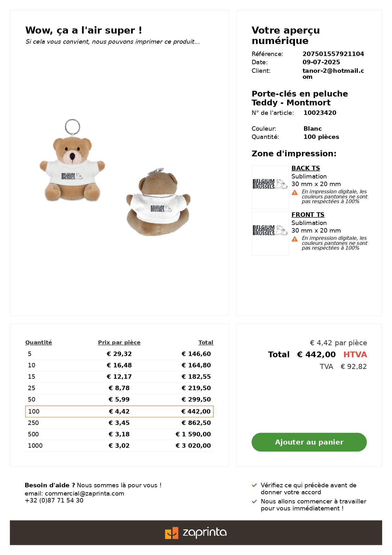Screen dimensions: 392x555
Task: Click the checkmark next to Vérifiez ce qui précède
Action: click(x=254, y=485)
